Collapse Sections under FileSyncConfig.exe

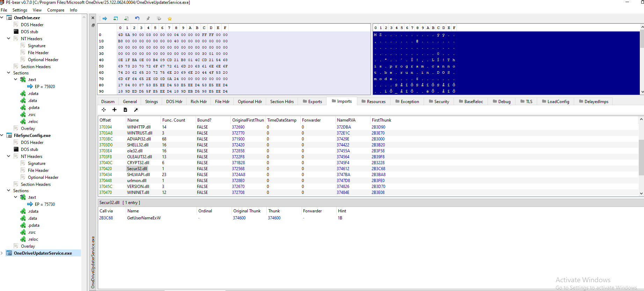(x=9, y=190)
